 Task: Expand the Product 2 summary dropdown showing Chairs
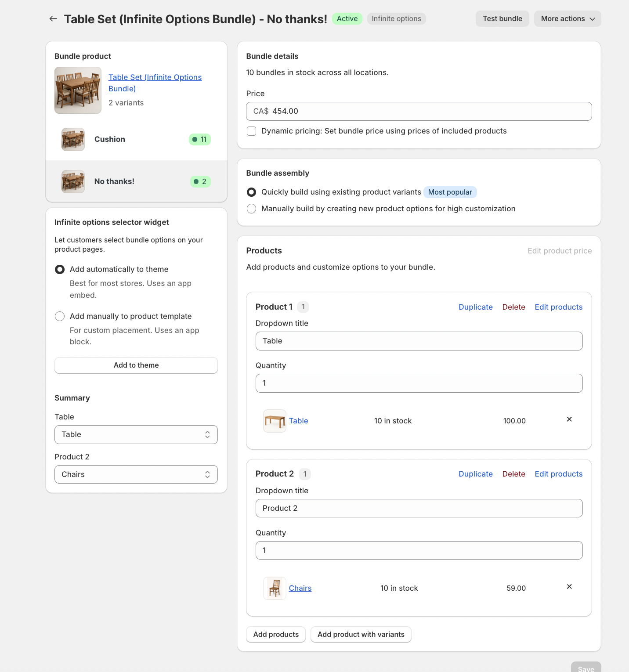(136, 474)
